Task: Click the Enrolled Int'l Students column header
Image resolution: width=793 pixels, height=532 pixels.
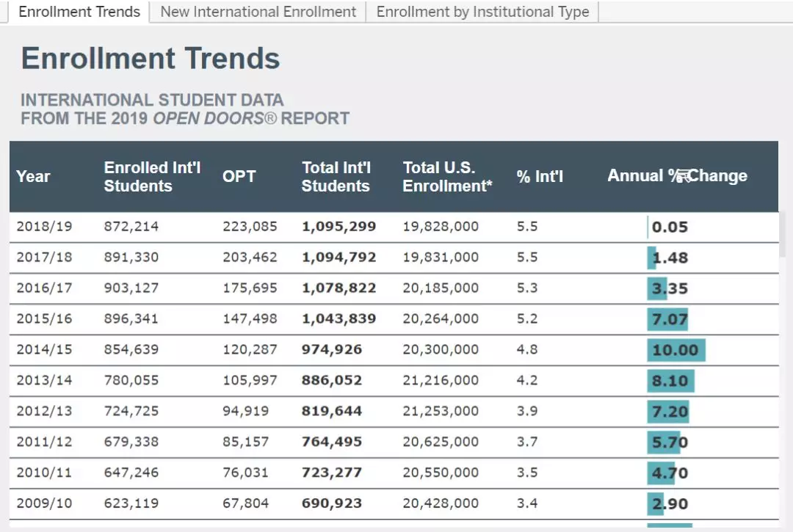Action: (x=152, y=176)
